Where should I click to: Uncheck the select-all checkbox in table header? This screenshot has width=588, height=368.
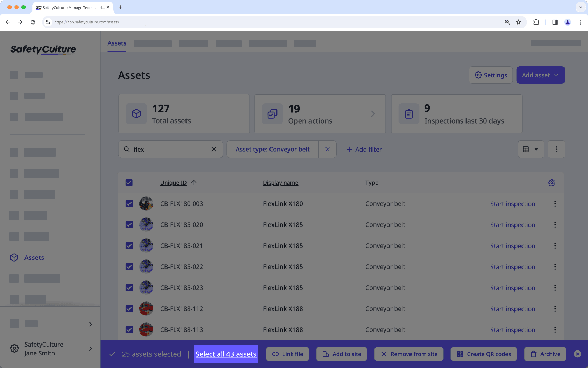(x=129, y=182)
